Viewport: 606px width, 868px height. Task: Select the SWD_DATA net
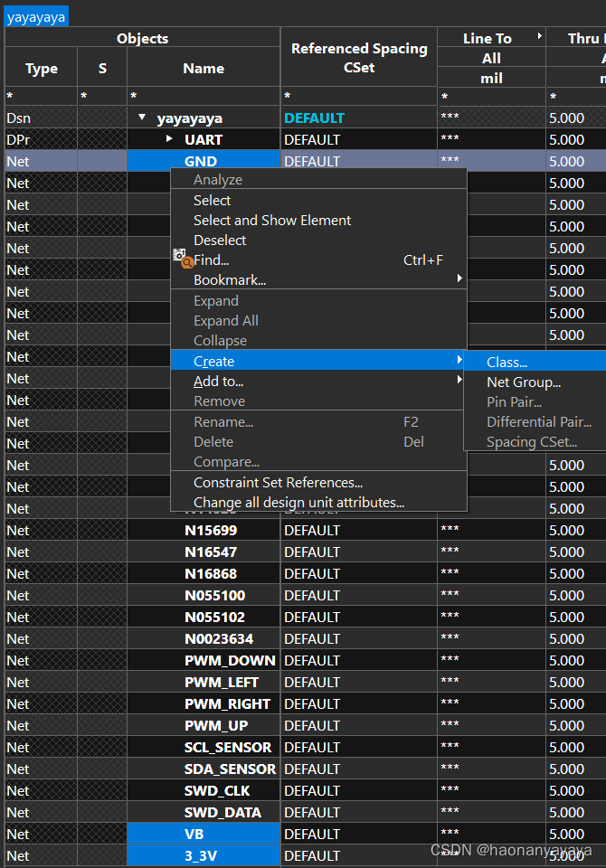(x=204, y=812)
